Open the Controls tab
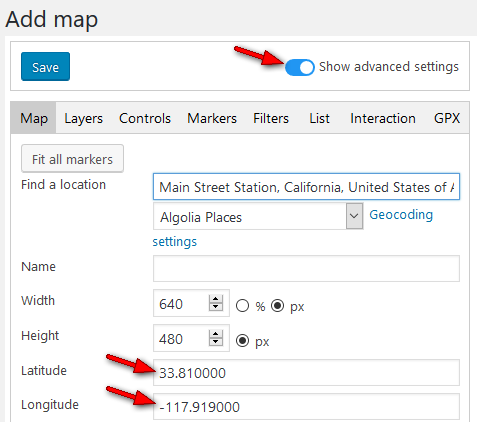Viewport: 477px width, 422px height. (145, 118)
